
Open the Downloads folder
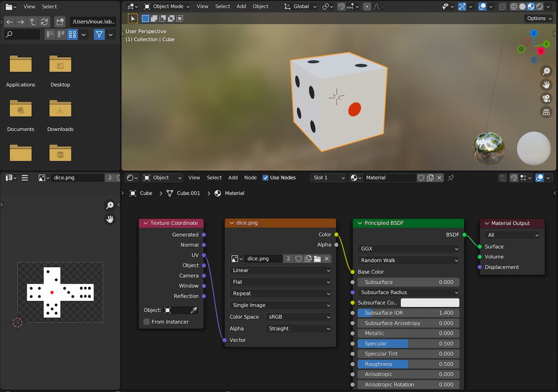[x=60, y=109]
